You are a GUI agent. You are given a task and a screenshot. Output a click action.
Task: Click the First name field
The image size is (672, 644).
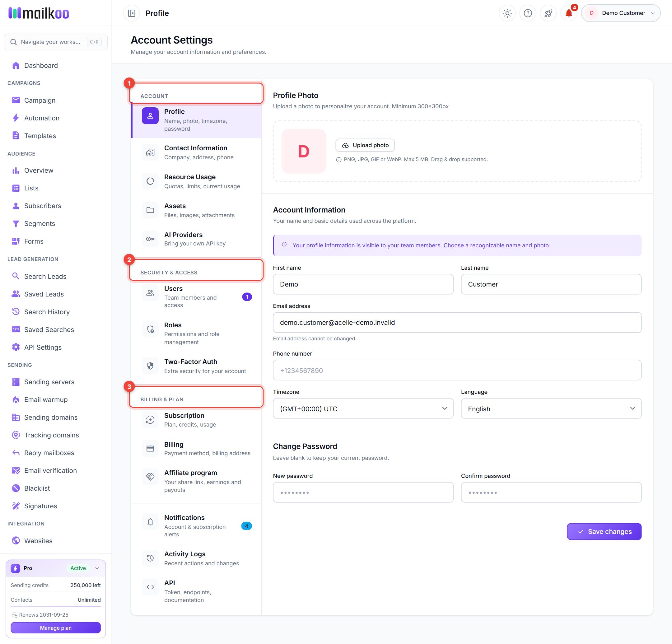363,284
